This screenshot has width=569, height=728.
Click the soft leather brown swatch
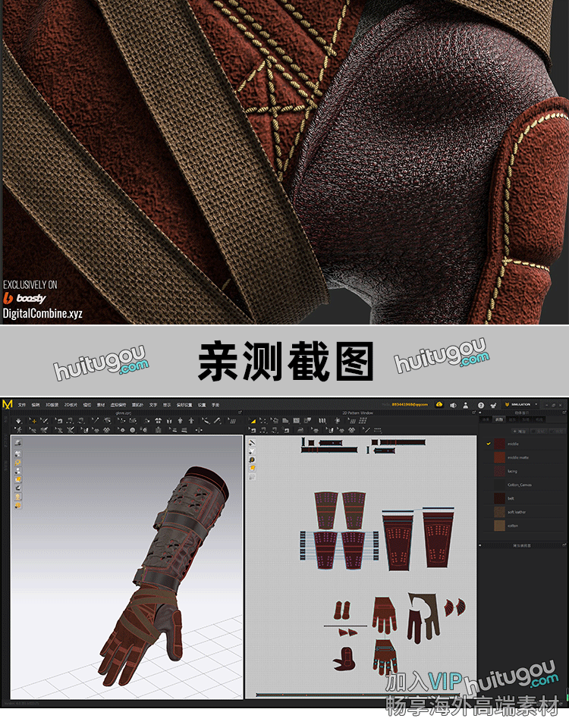[499, 512]
